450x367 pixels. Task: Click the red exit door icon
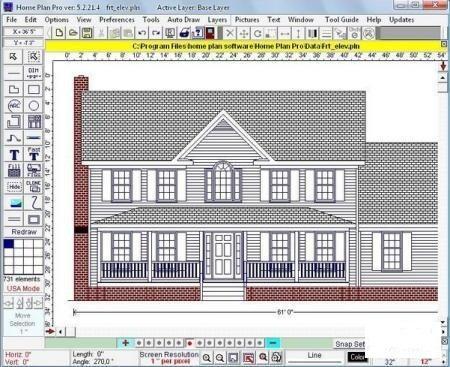[x=211, y=33]
